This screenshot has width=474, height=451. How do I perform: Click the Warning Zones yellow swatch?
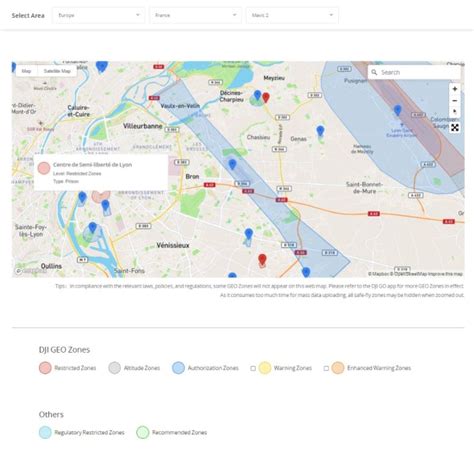tap(265, 368)
